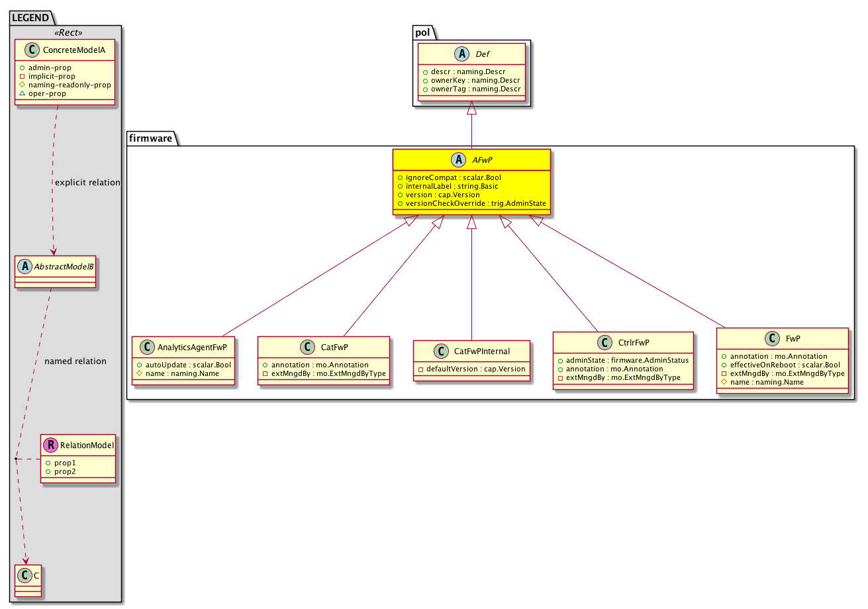The width and height of the screenshot is (868, 609).
Task: Click the A icon of AbstractModelB
Action: coord(23,267)
